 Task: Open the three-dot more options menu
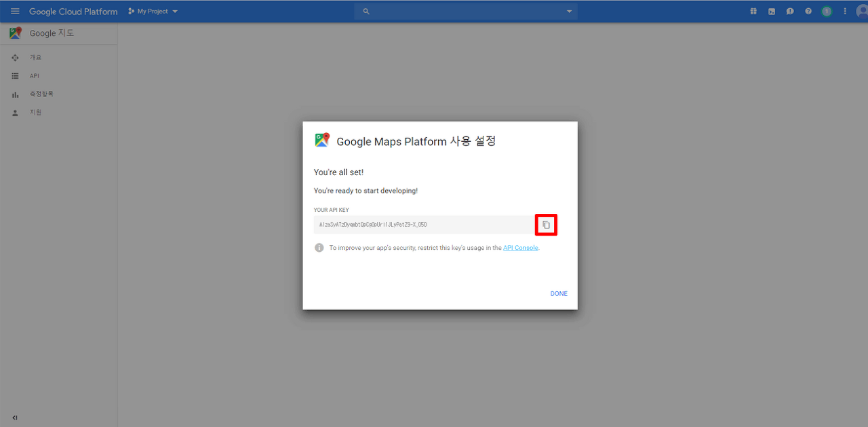click(x=845, y=12)
